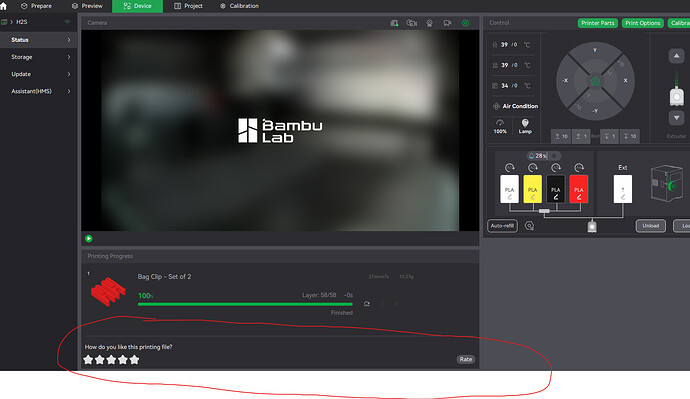Click the extruder down arrow
The height and width of the screenshot is (399, 690).
point(676,118)
